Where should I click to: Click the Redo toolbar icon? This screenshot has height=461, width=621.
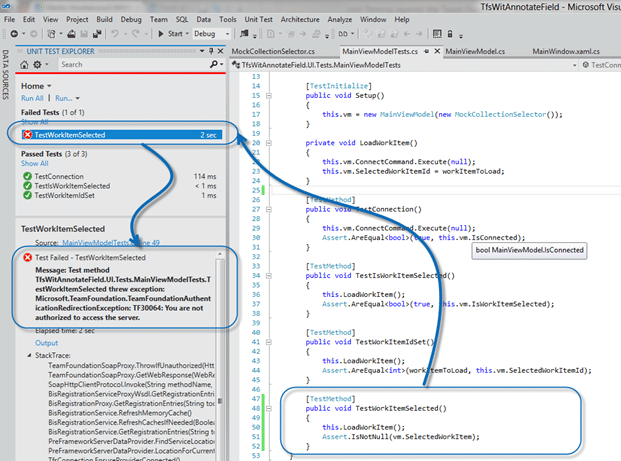coord(135,34)
